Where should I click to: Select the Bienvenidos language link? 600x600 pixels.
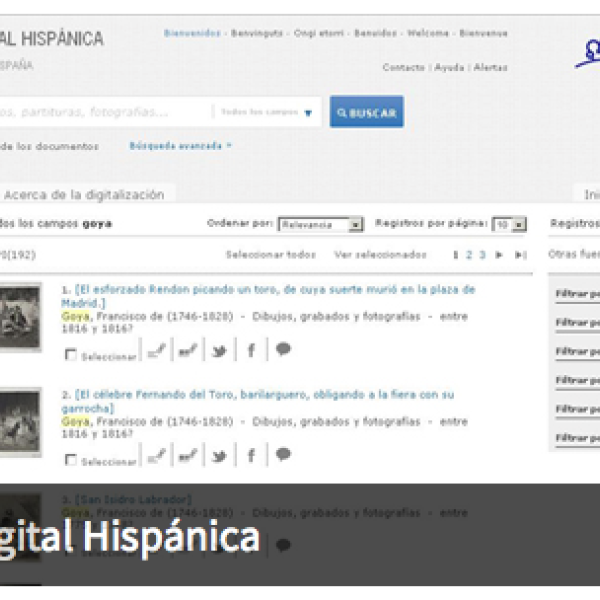192,33
